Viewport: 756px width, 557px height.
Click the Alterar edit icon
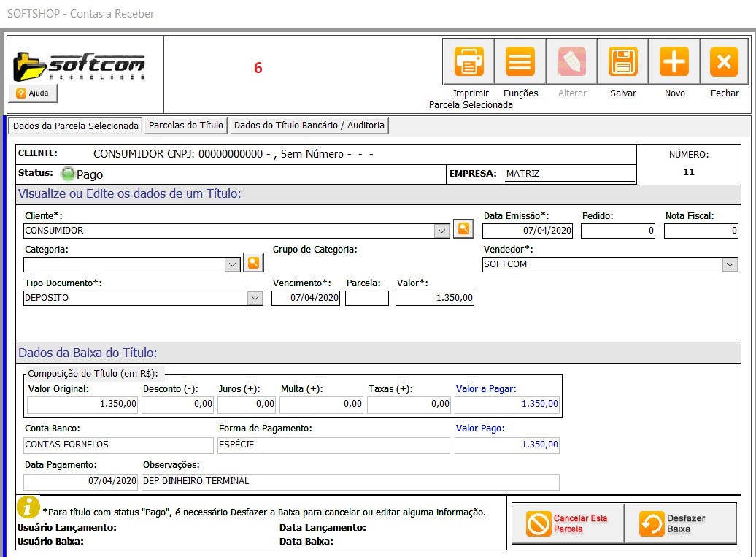(x=571, y=62)
